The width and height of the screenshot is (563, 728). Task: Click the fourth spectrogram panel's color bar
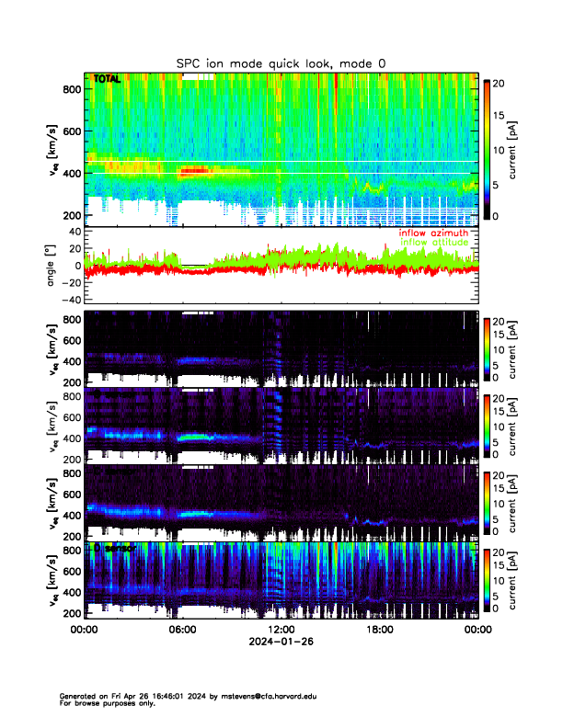487,502
